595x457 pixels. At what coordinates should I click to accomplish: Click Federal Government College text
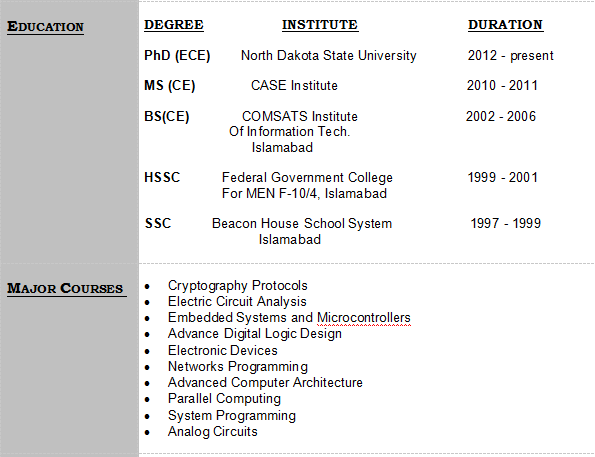point(307,178)
